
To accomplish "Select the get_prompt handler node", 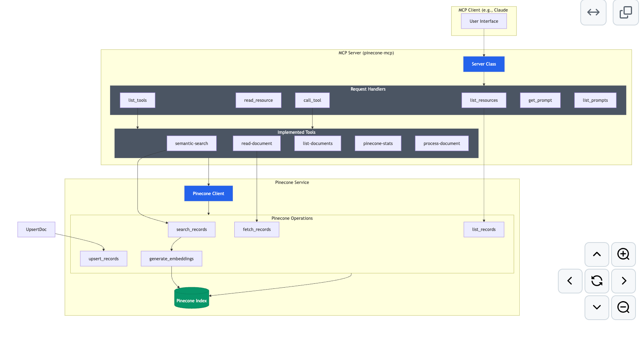I will click(540, 100).
